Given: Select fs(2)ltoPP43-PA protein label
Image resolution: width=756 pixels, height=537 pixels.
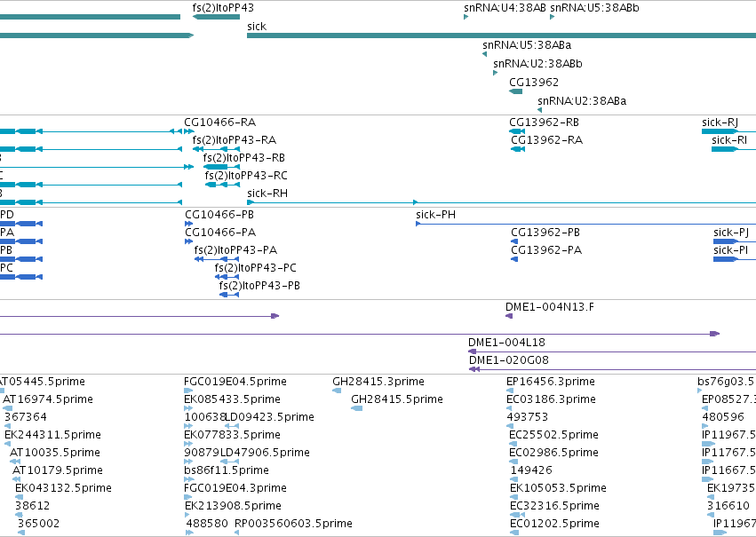Looking at the screenshot, I should pyautogui.click(x=235, y=250).
